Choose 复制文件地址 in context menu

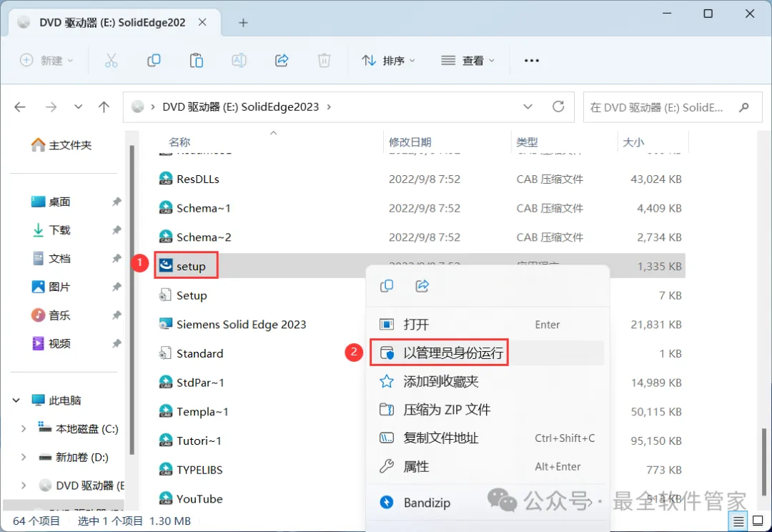click(487, 438)
